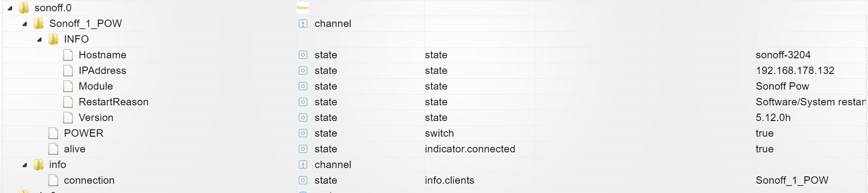Toggle the POWER value true

click(765, 133)
